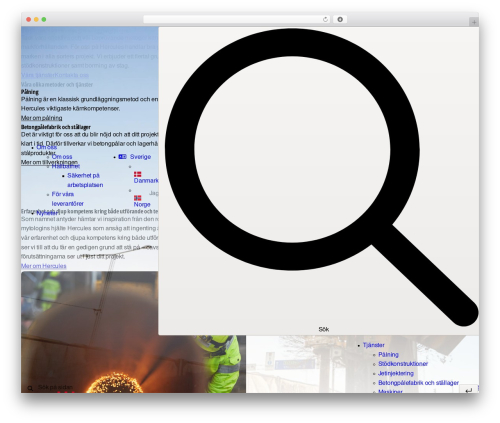
Task: Click the Swedish flag icon next to Sverige
Action: [122, 157]
